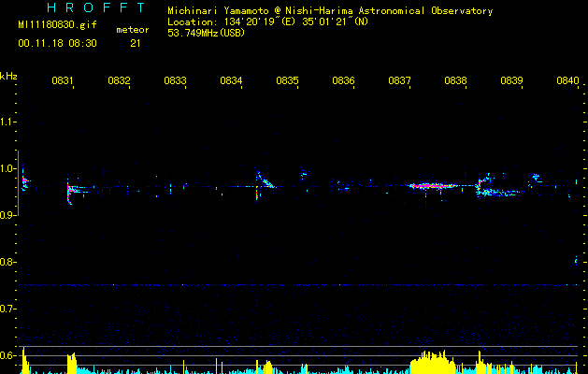Click the 53.749MHz(USB) frequency text
588x374 pixels.
[207, 33]
